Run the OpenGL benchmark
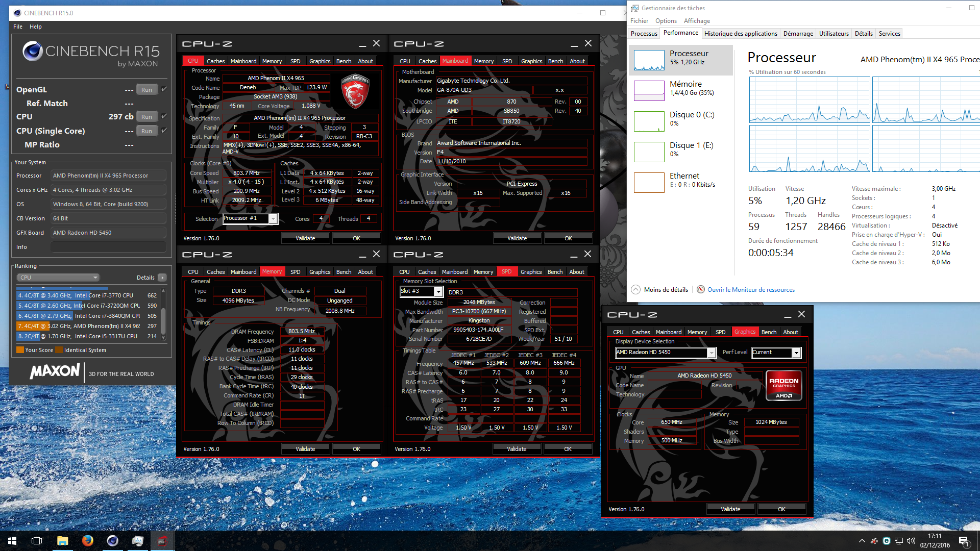This screenshot has height=551, width=980. 146,90
